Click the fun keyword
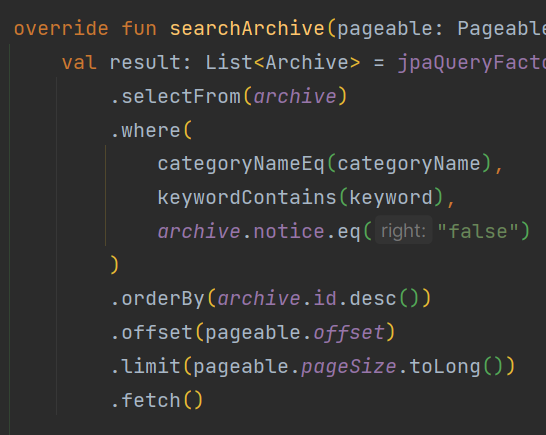 (x=139, y=29)
